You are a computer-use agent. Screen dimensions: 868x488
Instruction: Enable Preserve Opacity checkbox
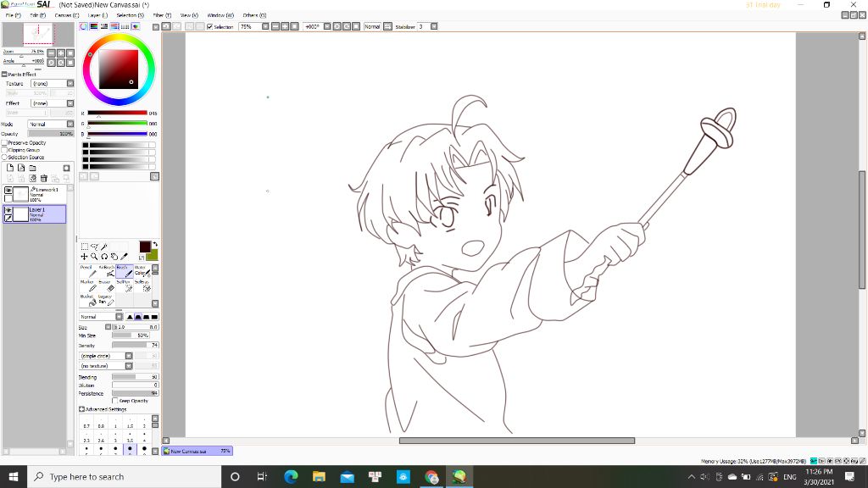pos(4,142)
